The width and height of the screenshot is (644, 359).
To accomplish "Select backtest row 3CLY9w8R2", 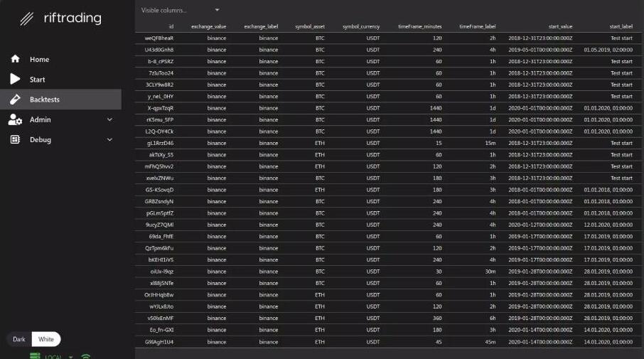I will point(388,85).
